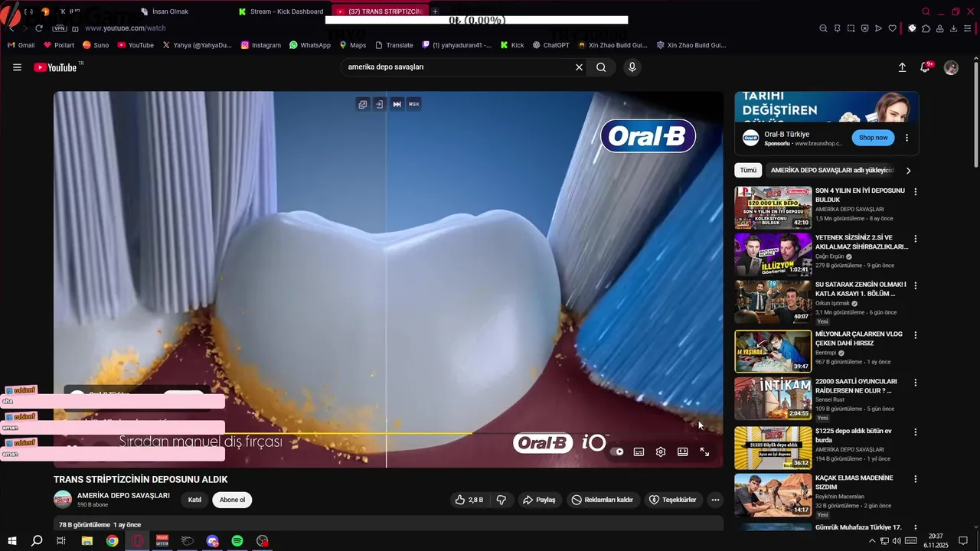Open options for SON 4 YILIN video
The width and height of the screenshot is (980, 551).
click(915, 191)
